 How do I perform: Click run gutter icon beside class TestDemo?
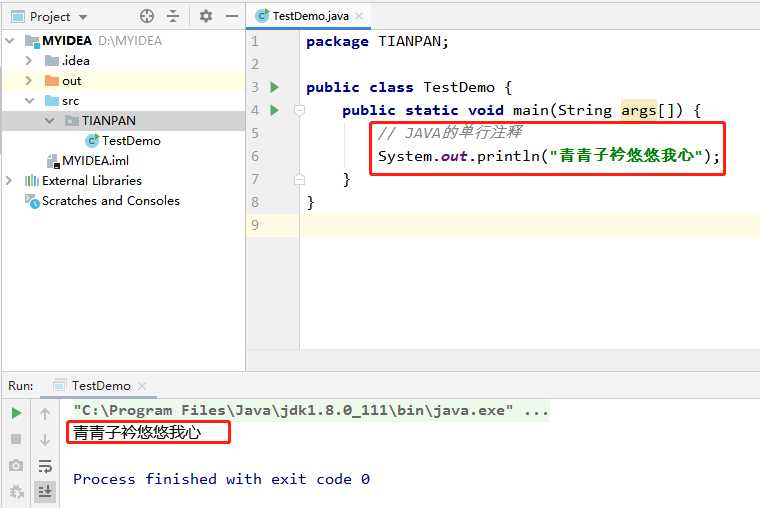[x=275, y=87]
